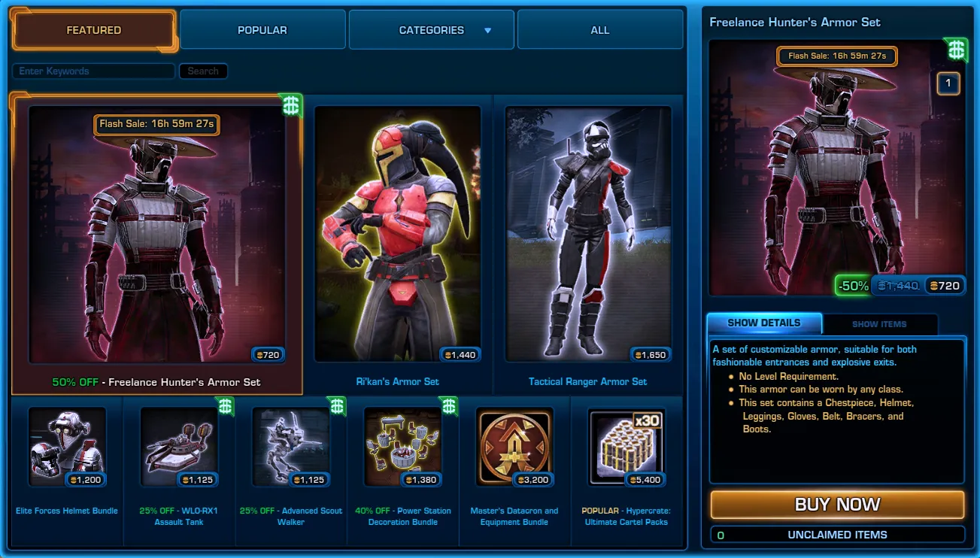Viewport: 980px width, 558px height.
Task: Select the Elite Forces Helmet Bundle icon
Action: point(67,447)
